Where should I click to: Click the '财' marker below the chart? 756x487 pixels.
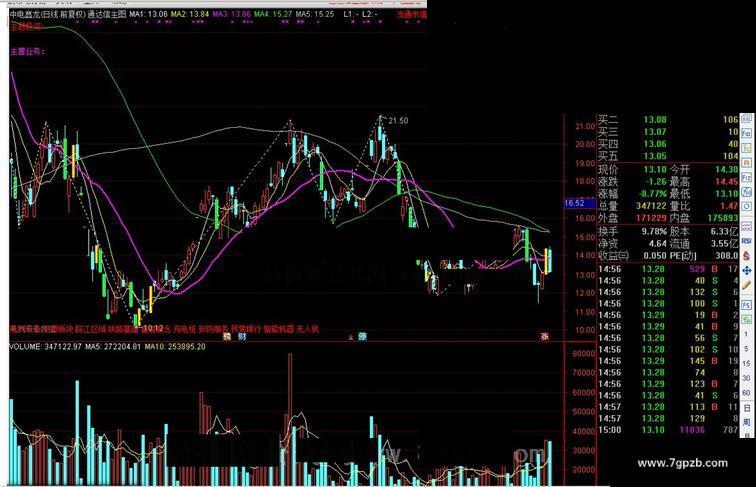(x=242, y=337)
